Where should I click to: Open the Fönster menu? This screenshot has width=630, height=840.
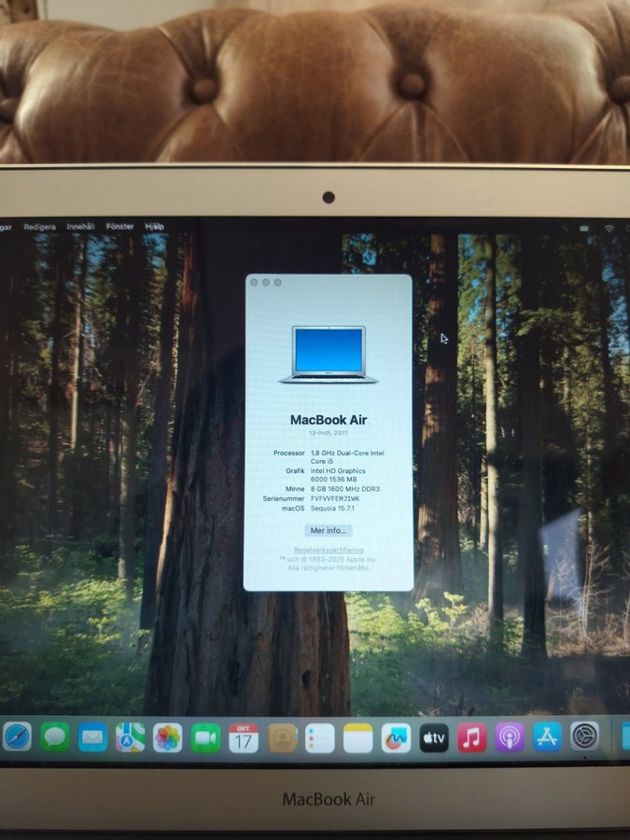[119, 227]
